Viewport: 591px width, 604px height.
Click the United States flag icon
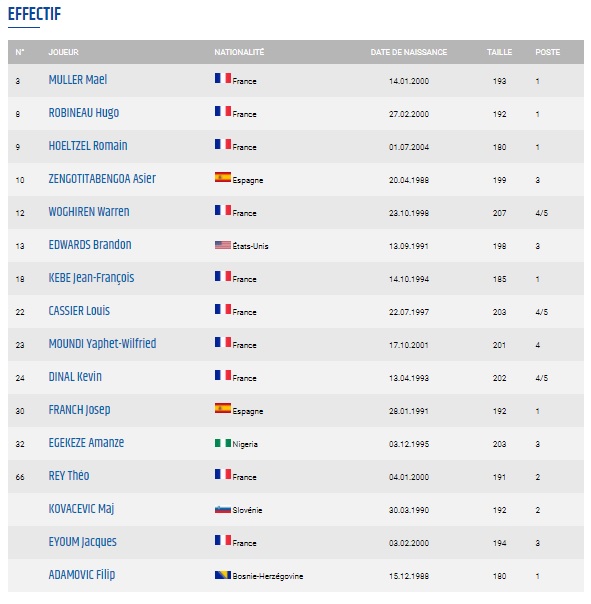coord(223,245)
